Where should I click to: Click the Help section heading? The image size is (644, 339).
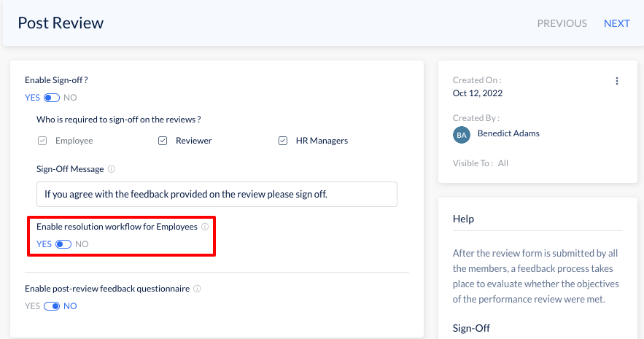point(463,219)
